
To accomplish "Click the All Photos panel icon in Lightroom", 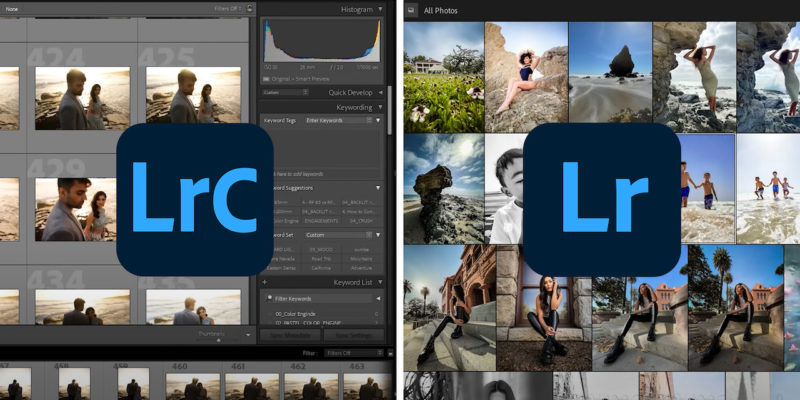I will 412,10.
